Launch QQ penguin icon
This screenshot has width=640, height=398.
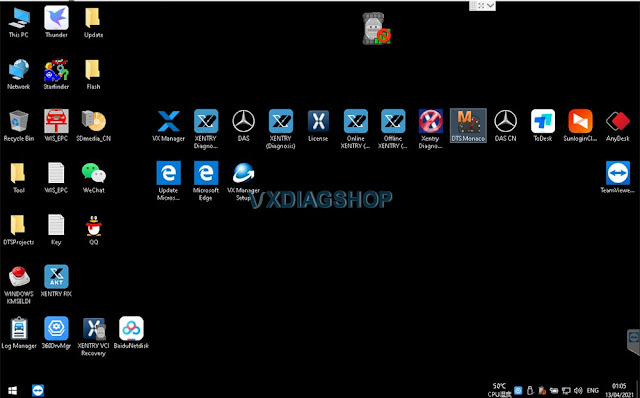click(x=93, y=230)
